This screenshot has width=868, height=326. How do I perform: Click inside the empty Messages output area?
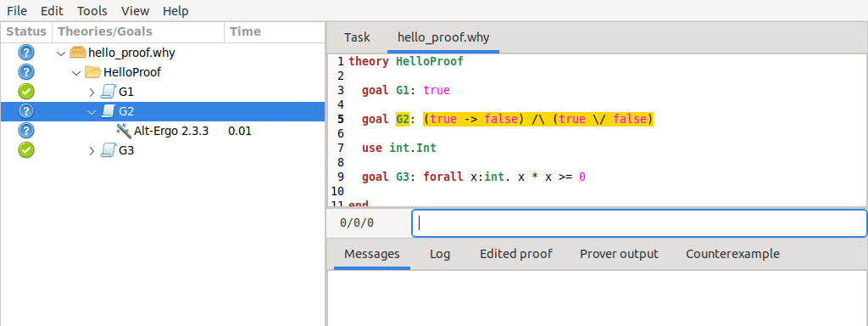point(598,298)
